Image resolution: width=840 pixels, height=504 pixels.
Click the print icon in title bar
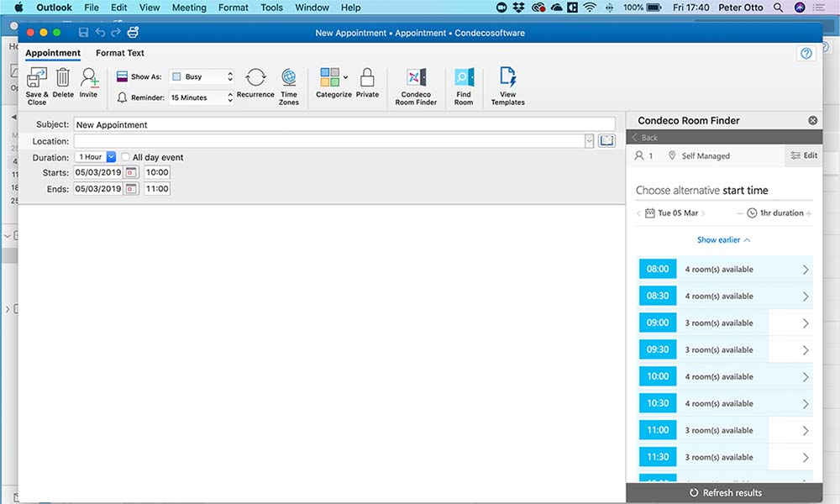coord(133,32)
